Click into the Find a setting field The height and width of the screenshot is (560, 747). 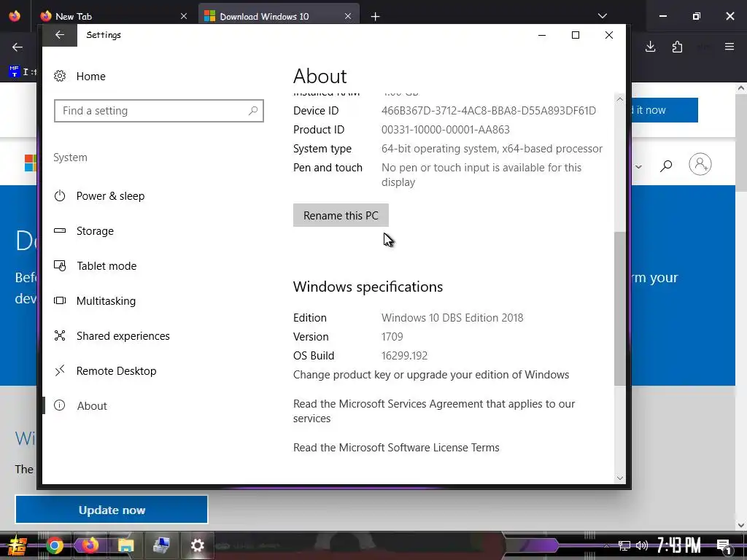pos(158,111)
